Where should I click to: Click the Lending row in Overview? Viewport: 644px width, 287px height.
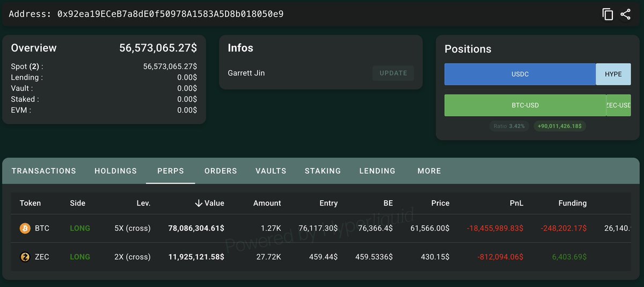(x=104, y=78)
